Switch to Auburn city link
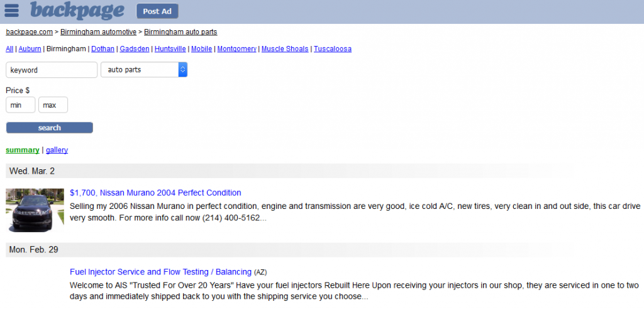The image size is (644, 309). [30, 49]
